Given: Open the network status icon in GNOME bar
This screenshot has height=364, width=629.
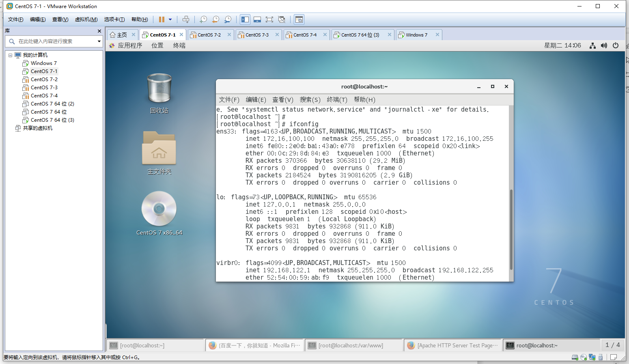Looking at the screenshot, I should (x=592, y=45).
